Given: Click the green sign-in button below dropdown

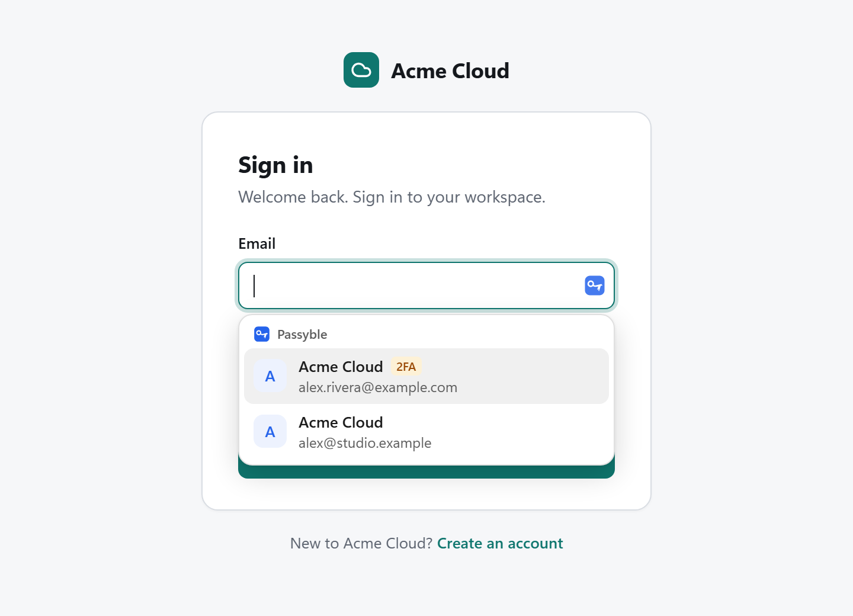Looking at the screenshot, I should [426, 472].
